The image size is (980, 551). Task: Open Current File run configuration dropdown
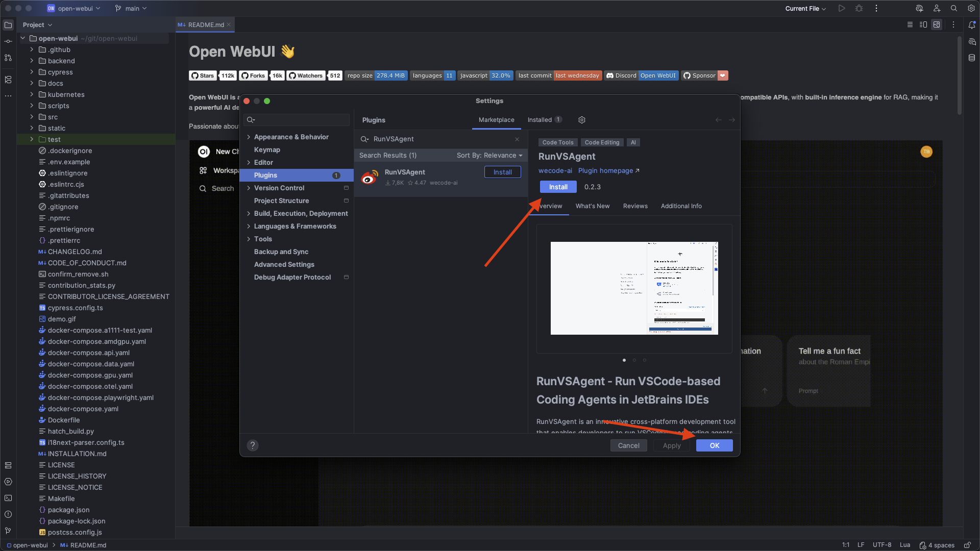tap(805, 9)
